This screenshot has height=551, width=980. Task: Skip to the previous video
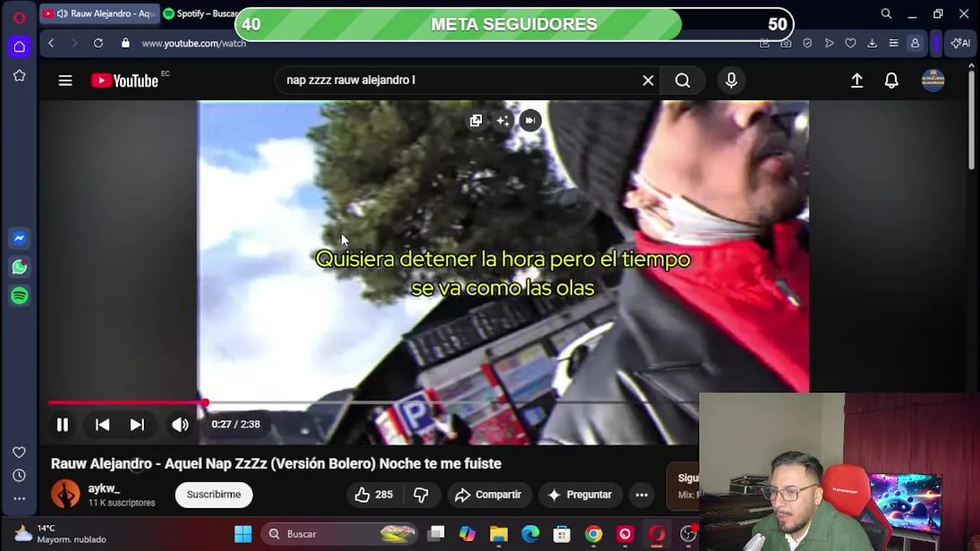[x=103, y=424]
